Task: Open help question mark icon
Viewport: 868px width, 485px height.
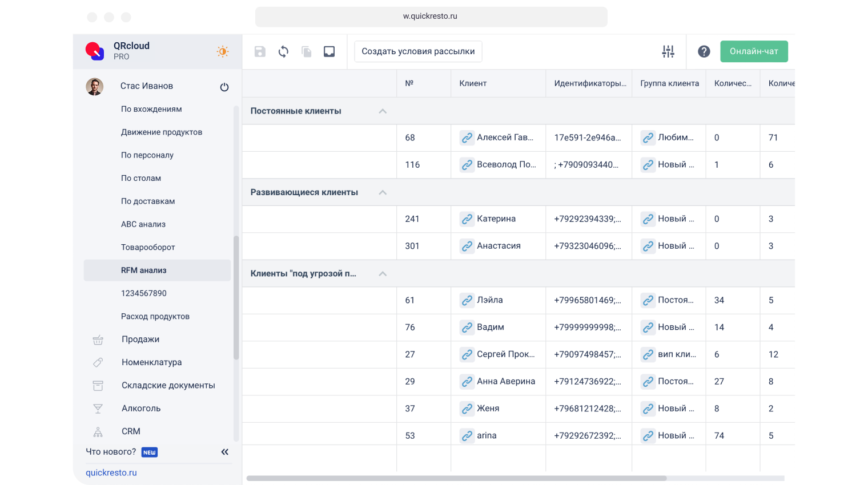Action: click(x=704, y=51)
